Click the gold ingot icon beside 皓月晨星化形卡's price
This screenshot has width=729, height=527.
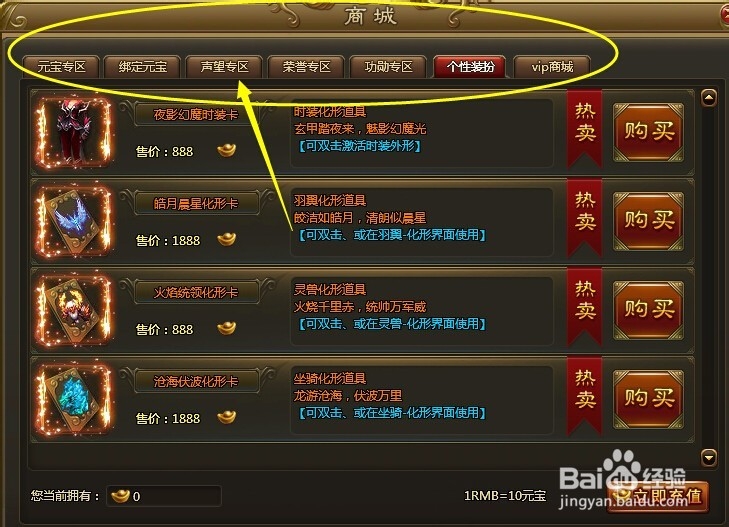227,239
